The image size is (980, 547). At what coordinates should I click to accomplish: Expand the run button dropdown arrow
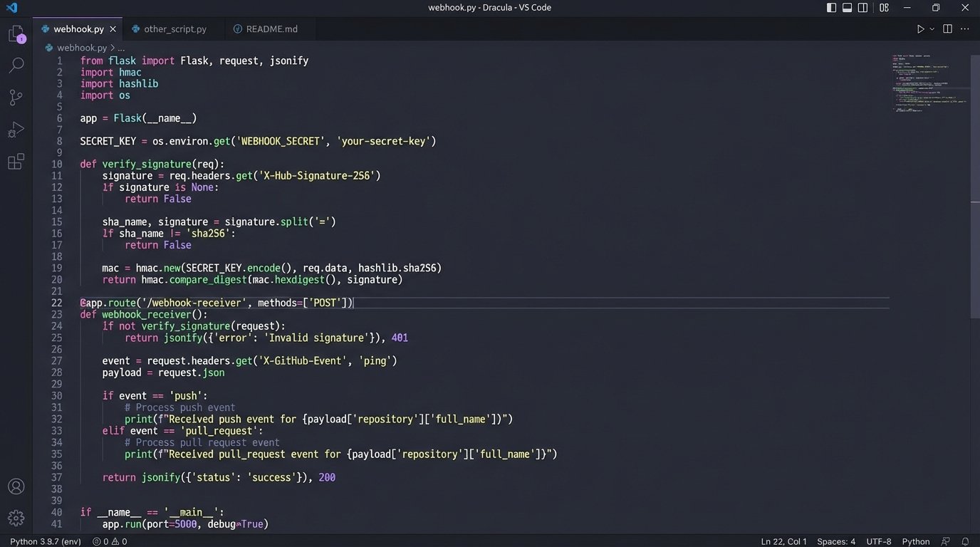pyautogui.click(x=932, y=29)
